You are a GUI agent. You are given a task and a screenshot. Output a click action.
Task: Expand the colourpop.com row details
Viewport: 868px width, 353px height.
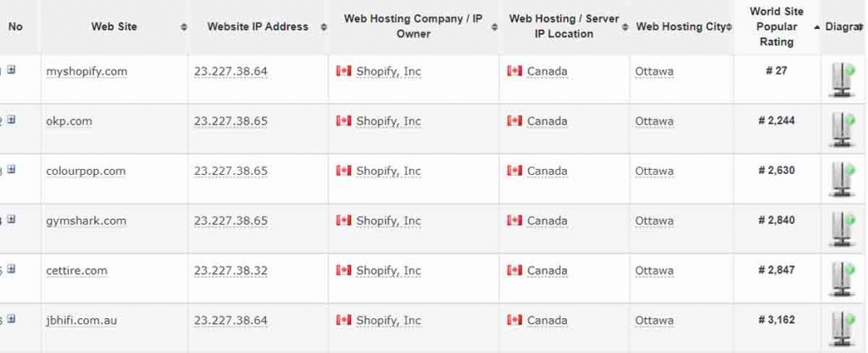(11, 171)
